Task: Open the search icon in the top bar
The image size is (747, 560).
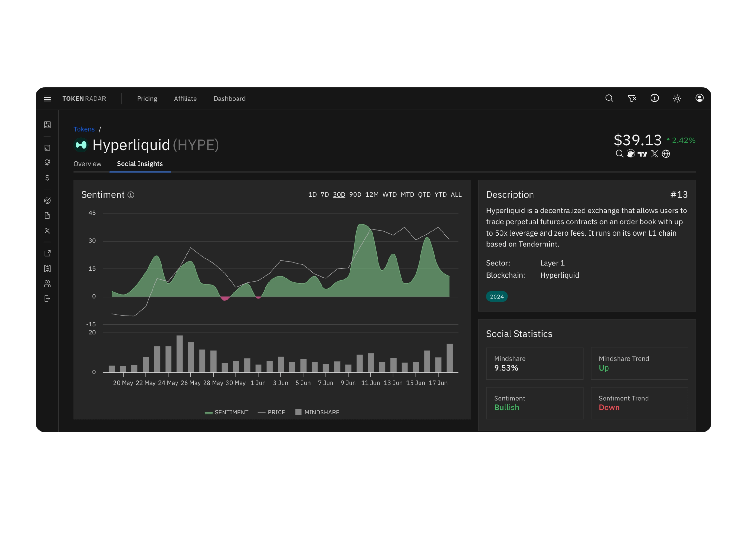Action: [609, 98]
